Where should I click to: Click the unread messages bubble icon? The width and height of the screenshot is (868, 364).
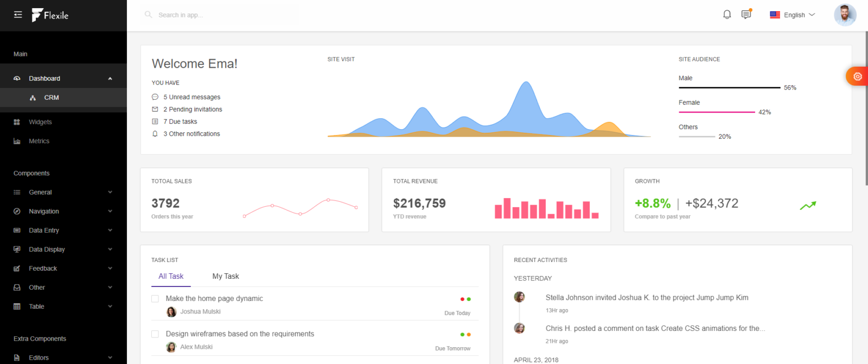tap(155, 97)
